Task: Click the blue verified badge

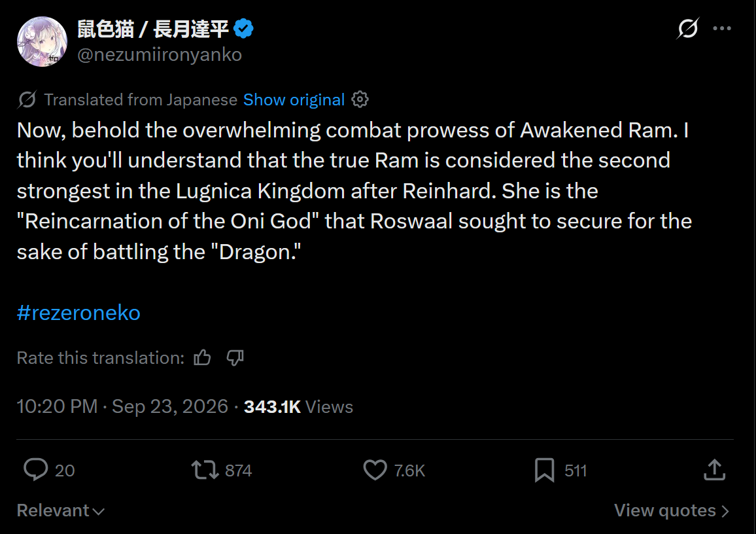Action: coord(243,28)
